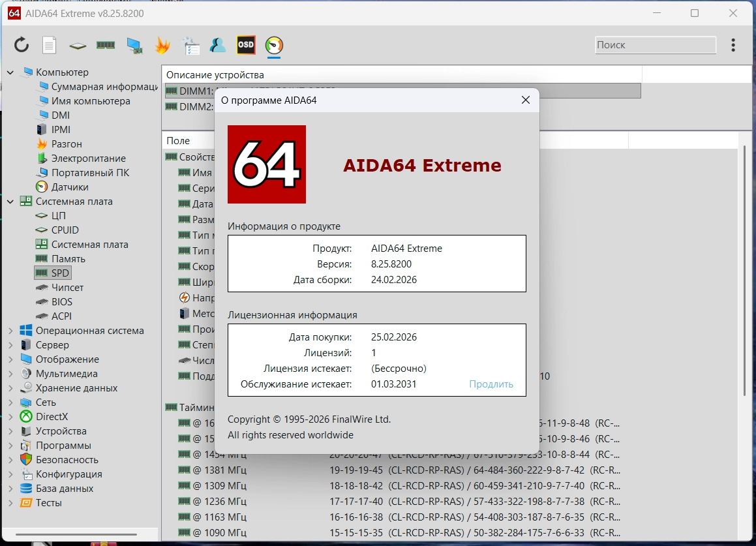This screenshot has height=546, width=756.
Task: Close the О программе AIDA64 dialog
Action: pyautogui.click(x=525, y=100)
